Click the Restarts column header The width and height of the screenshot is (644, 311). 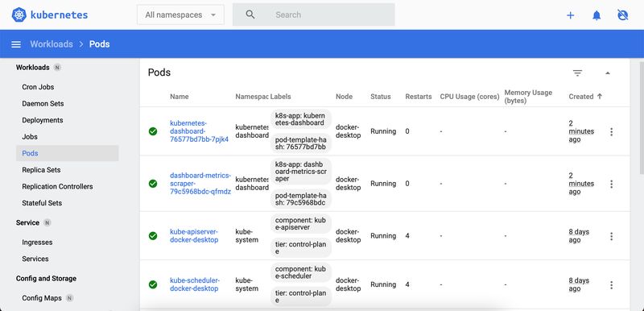pos(419,97)
